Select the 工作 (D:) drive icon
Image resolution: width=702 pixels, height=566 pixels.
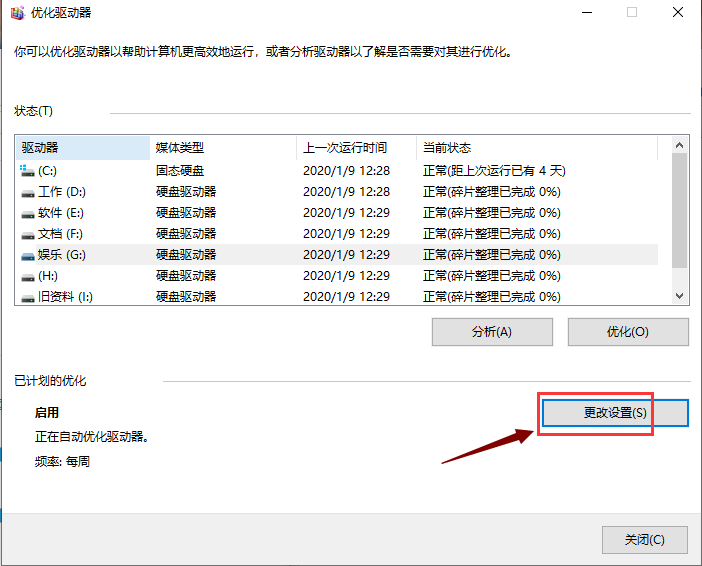tap(27, 192)
